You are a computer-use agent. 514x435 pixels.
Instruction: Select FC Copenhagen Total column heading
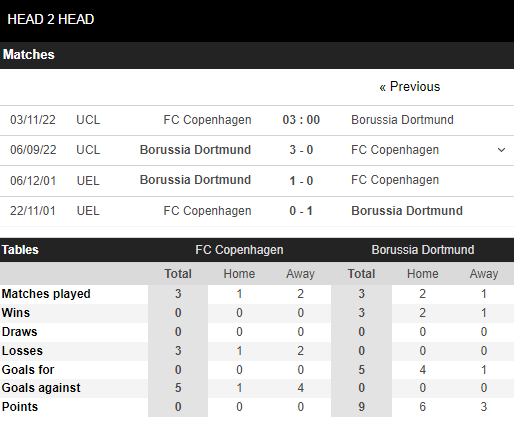point(178,274)
